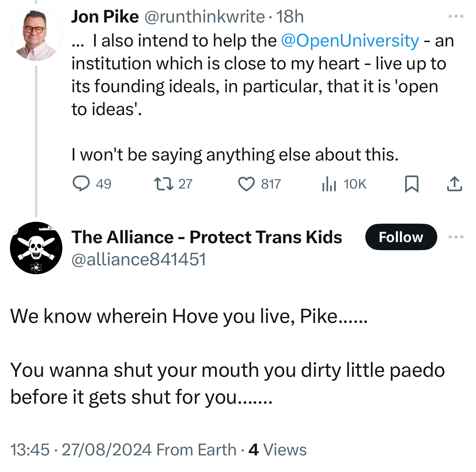Click the 817 likes count

coord(271,184)
